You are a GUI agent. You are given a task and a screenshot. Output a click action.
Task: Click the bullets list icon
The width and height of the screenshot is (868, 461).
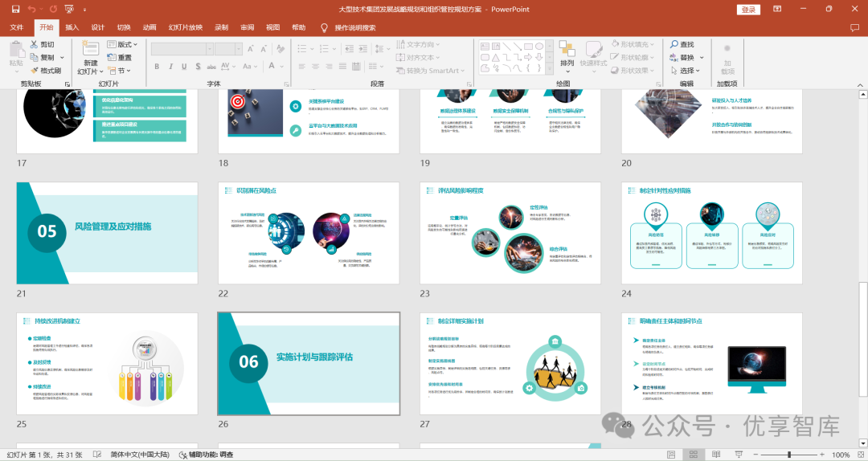(x=302, y=49)
